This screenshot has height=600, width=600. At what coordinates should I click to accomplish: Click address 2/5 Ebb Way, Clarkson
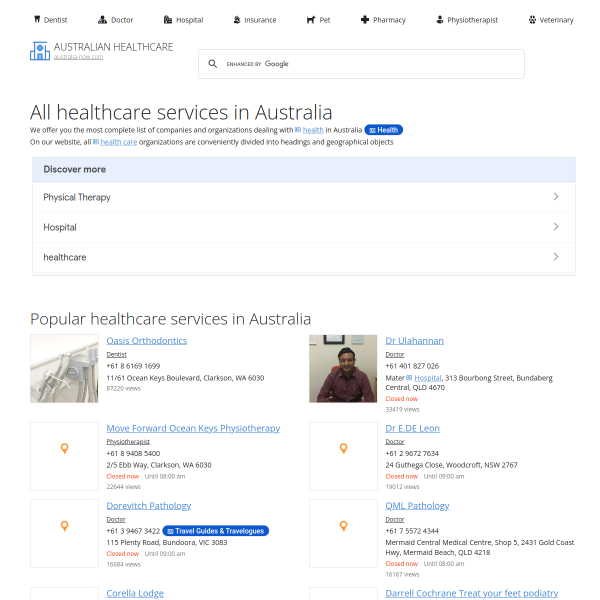[159, 465]
